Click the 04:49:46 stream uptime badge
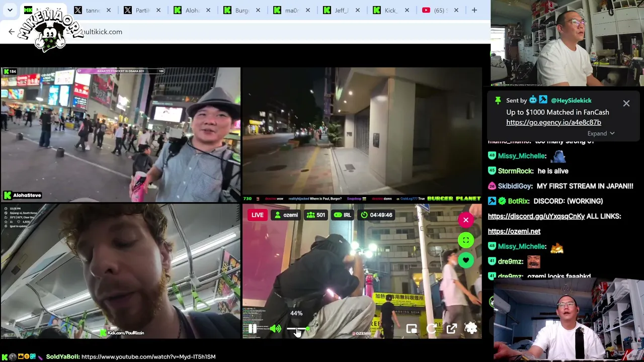Screen dimensions: 644x362 376,215
